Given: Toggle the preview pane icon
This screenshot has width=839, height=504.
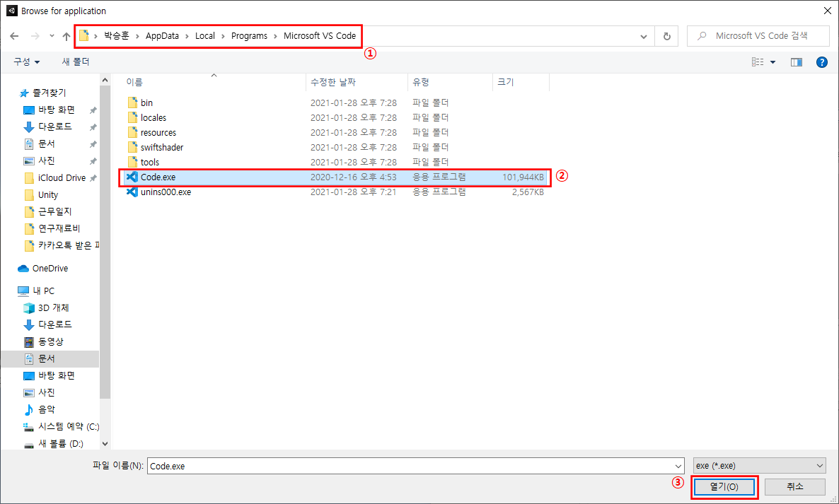Looking at the screenshot, I should [x=796, y=62].
